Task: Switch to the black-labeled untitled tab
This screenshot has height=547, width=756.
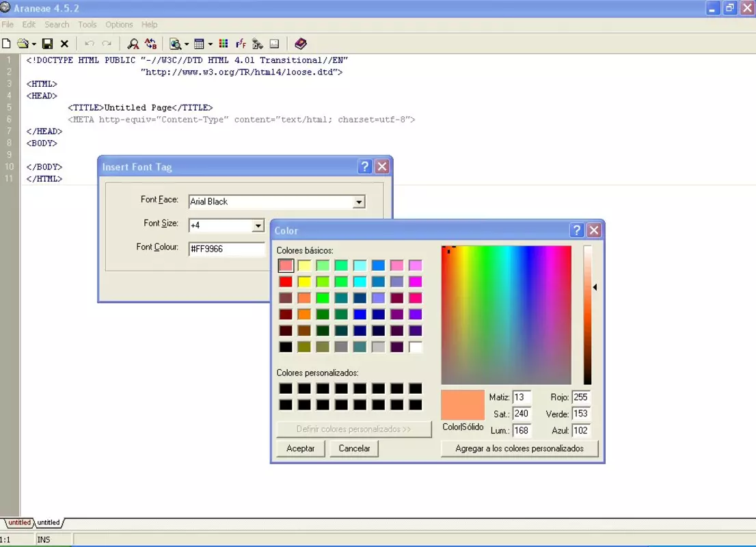Action: [49, 522]
